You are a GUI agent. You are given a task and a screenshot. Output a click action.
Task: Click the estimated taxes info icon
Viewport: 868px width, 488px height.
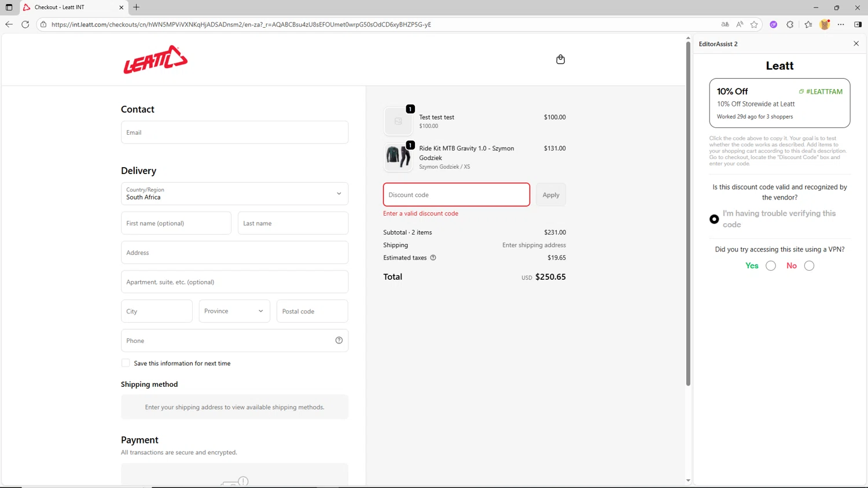point(433,258)
